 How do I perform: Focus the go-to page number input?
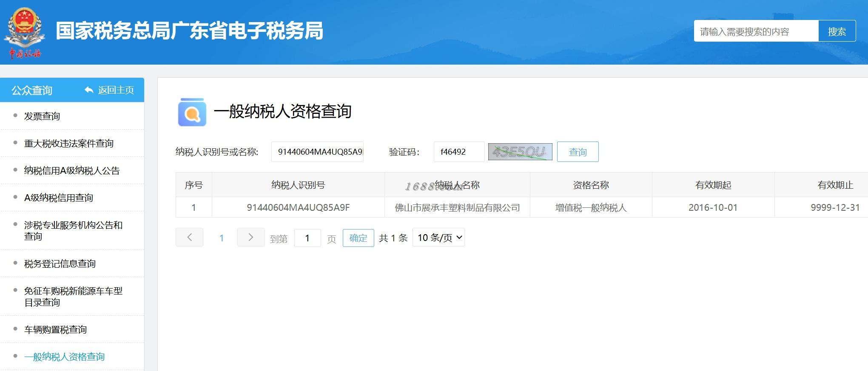click(x=307, y=238)
